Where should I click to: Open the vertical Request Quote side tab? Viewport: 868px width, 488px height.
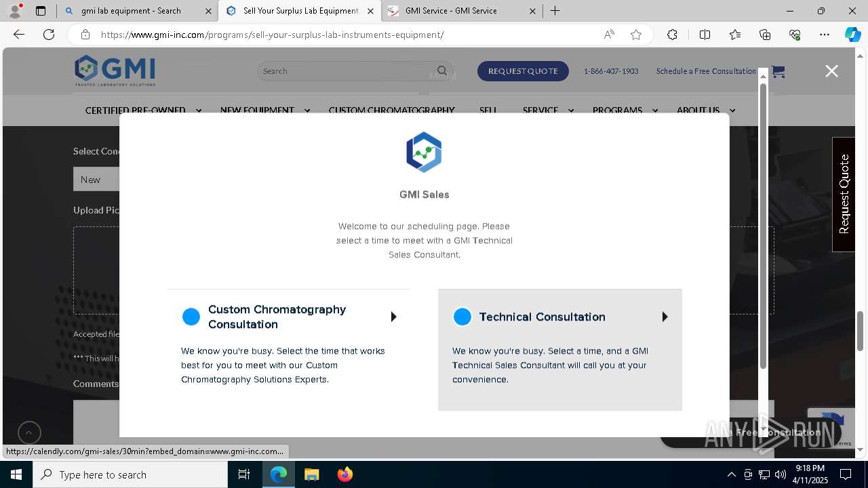pos(844,195)
